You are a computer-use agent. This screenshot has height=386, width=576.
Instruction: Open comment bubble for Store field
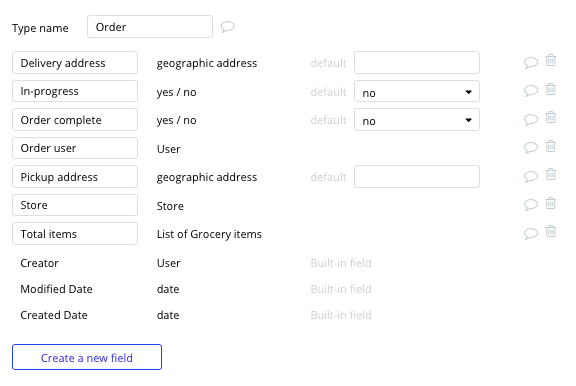(x=530, y=205)
